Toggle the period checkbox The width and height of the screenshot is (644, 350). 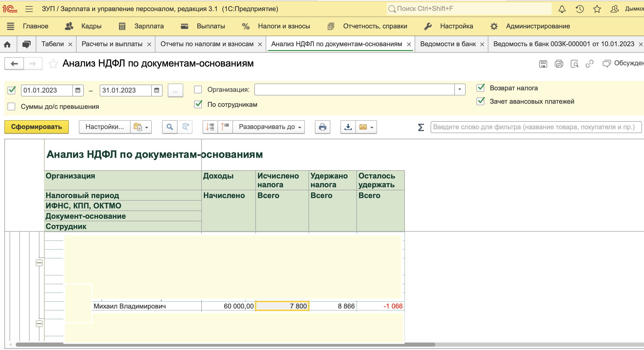tap(12, 90)
